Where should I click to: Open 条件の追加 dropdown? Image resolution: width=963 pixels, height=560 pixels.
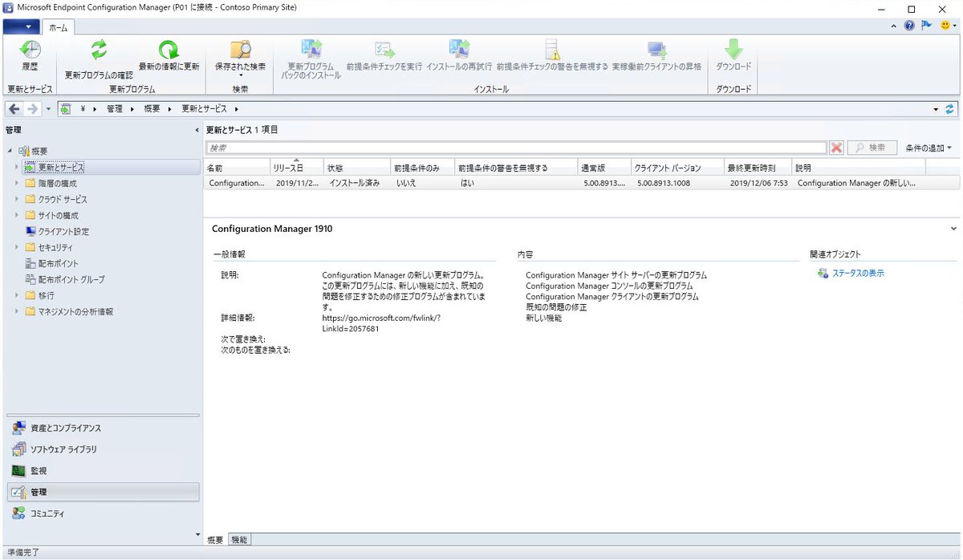click(928, 148)
